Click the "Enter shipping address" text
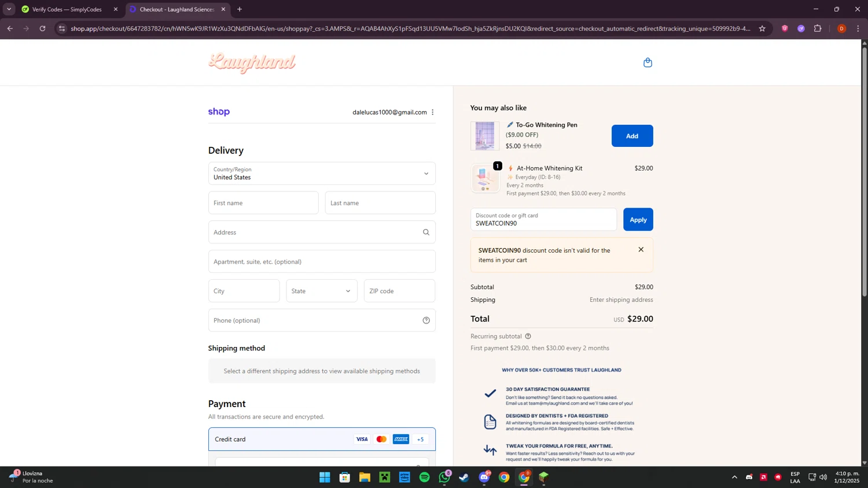The image size is (868, 488). [x=621, y=300]
